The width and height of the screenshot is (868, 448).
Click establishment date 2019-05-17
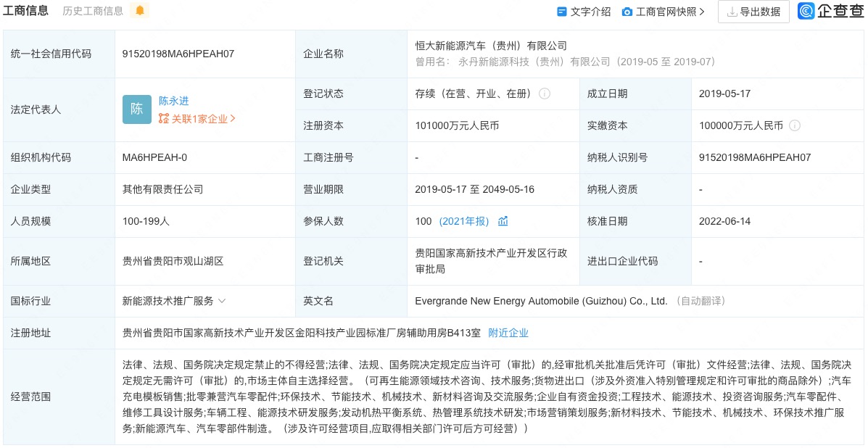tap(724, 94)
